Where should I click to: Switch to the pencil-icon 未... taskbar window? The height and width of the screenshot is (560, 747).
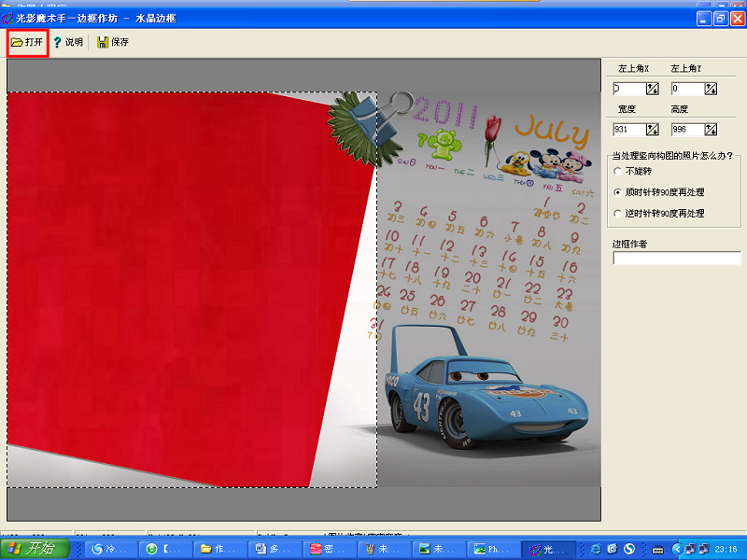(384, 549)
